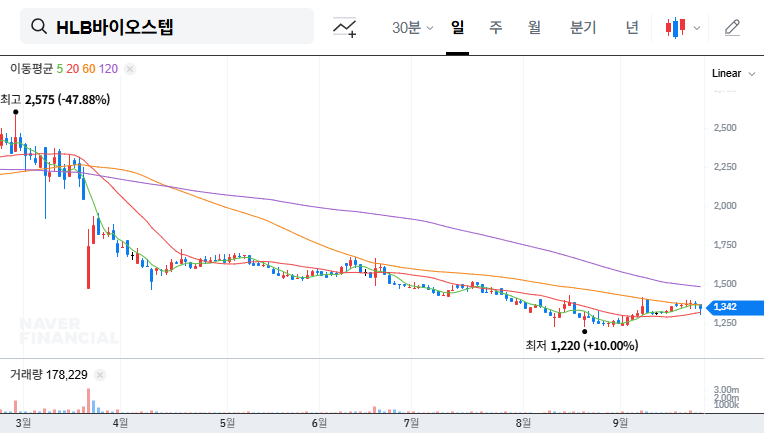Click the search magnifier icon
Image resolution: width=764 pixels, height=433 pixels.
tap(38, 26)
